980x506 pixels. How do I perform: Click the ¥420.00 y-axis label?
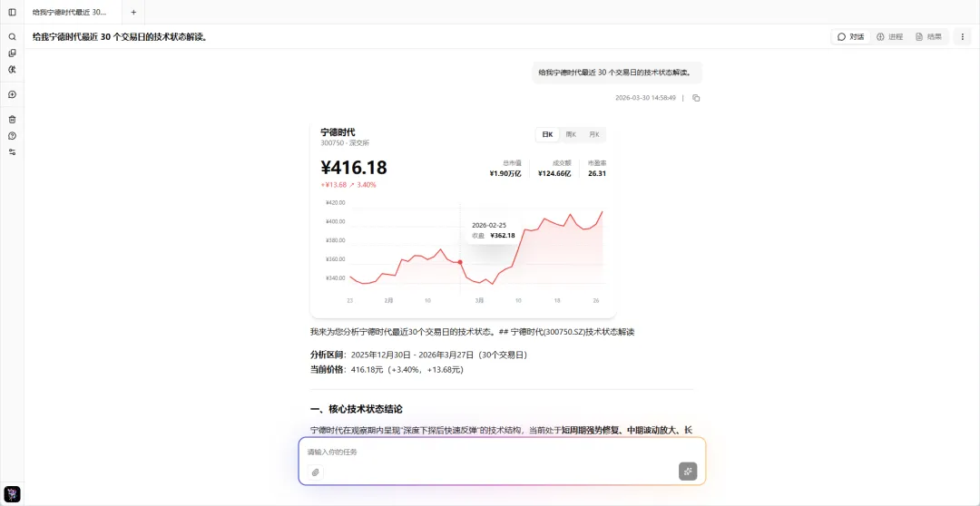(336, 203)
